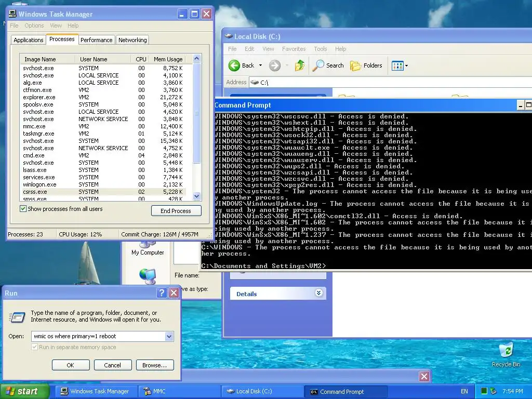
Task: Switch to Command Prompt taskbar button
Action: 345,392
